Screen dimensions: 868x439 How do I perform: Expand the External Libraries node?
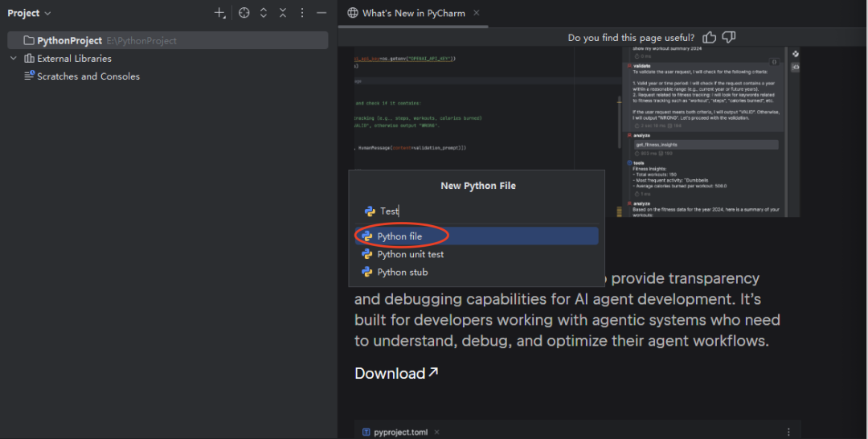coord(14,58)
